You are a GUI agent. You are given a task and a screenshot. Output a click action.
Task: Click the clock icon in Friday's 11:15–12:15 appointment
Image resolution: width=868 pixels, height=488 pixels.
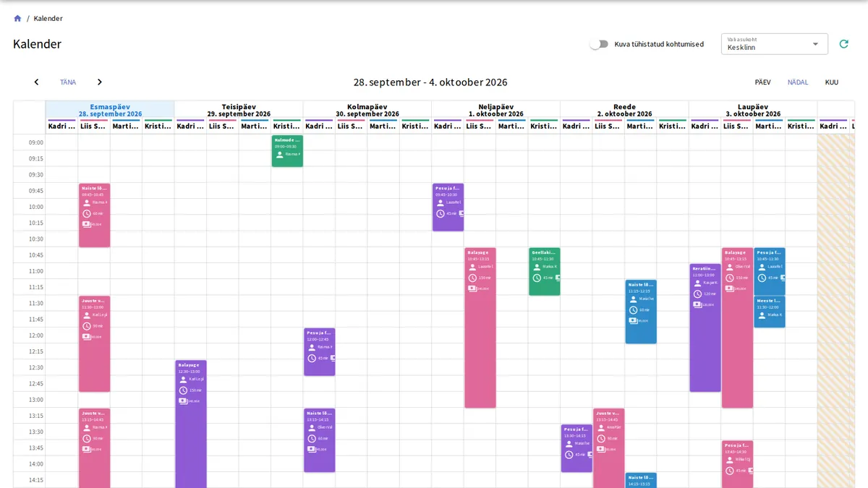tap(633, 309)
